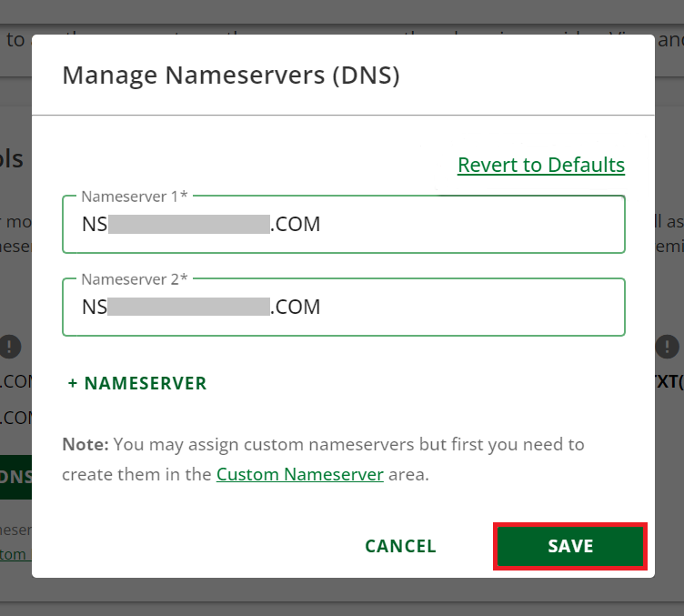
Task: Cancel the nameserver changes
Action: 400,546
